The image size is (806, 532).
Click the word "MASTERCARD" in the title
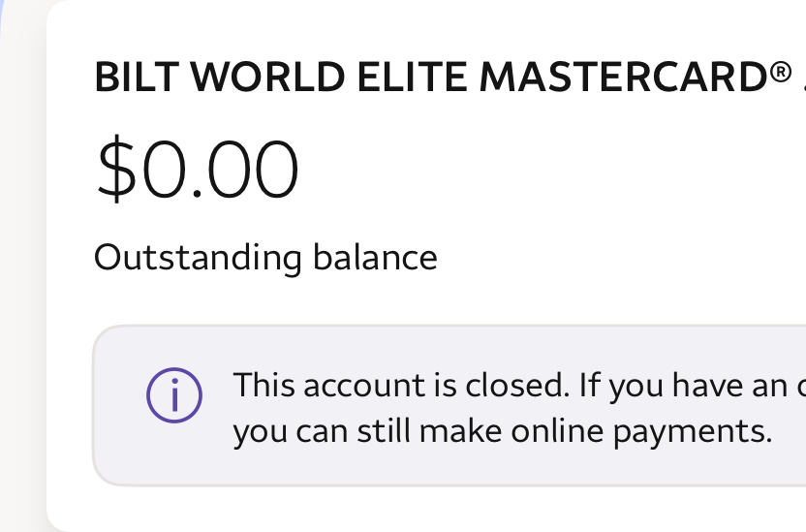624,78
